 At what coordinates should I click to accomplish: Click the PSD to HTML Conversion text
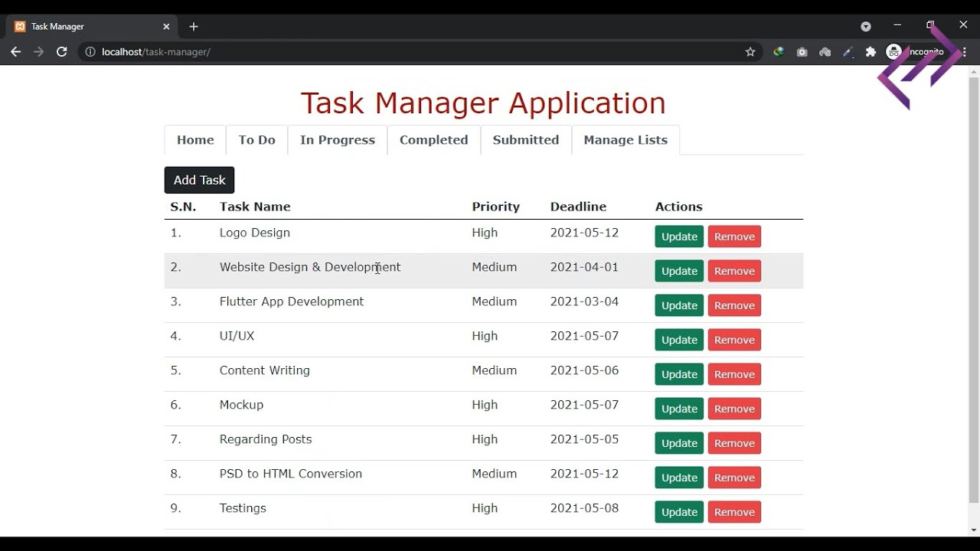point(291,474)
